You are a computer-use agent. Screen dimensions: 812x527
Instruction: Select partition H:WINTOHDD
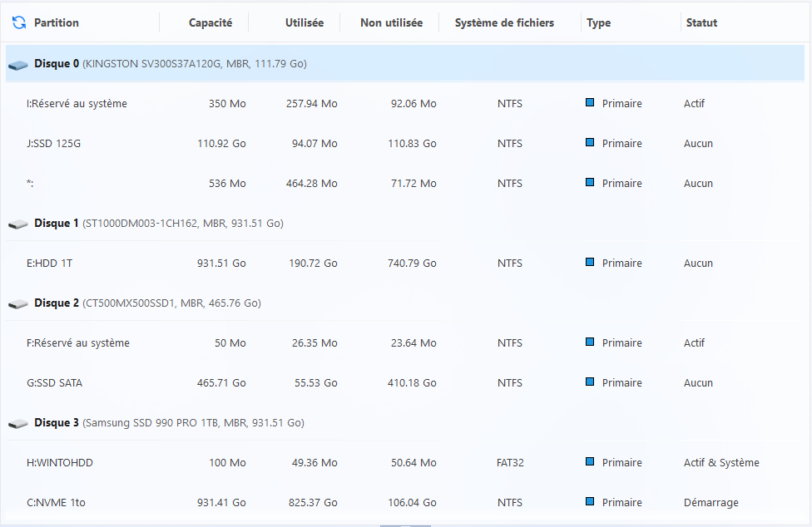click(405, 462)
